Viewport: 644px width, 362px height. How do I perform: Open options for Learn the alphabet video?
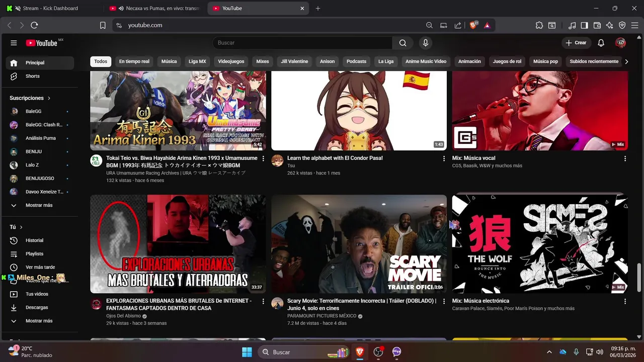tap(444, 158)
